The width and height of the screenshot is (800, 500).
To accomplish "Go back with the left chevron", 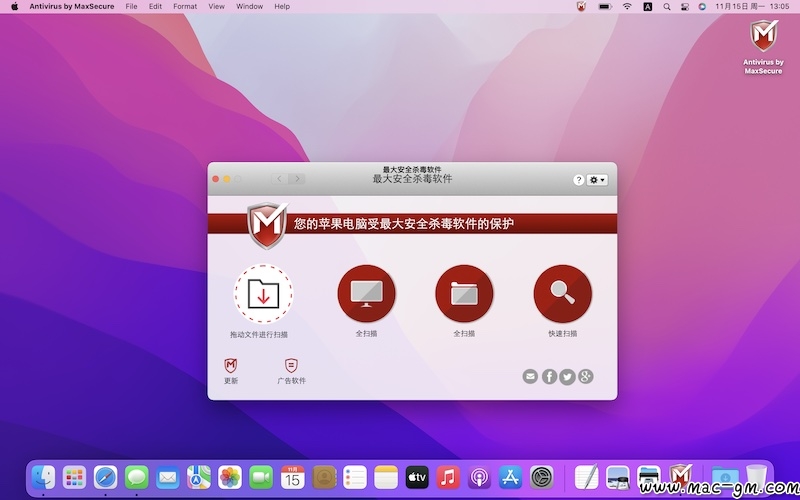I will tap(279, 179).
